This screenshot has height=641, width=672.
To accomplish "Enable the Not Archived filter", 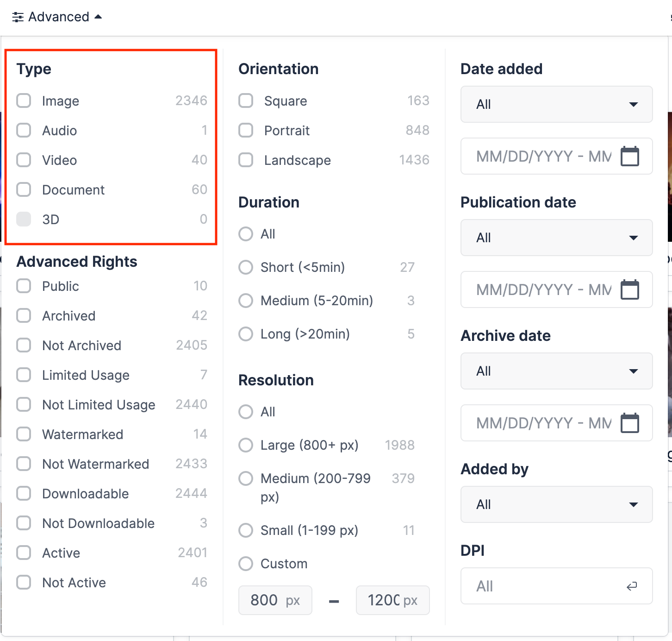I will pyautogui.click(x=24, y=345).
